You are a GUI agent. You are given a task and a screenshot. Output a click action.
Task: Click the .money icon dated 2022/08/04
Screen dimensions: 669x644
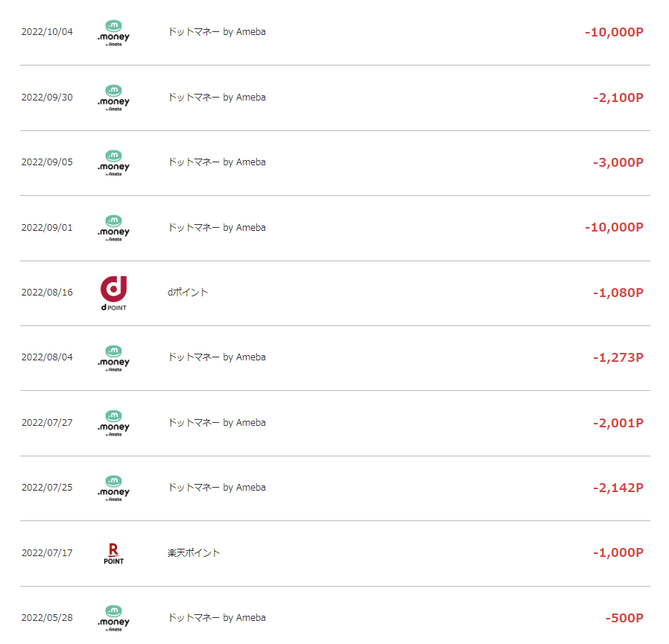[113, 358]
